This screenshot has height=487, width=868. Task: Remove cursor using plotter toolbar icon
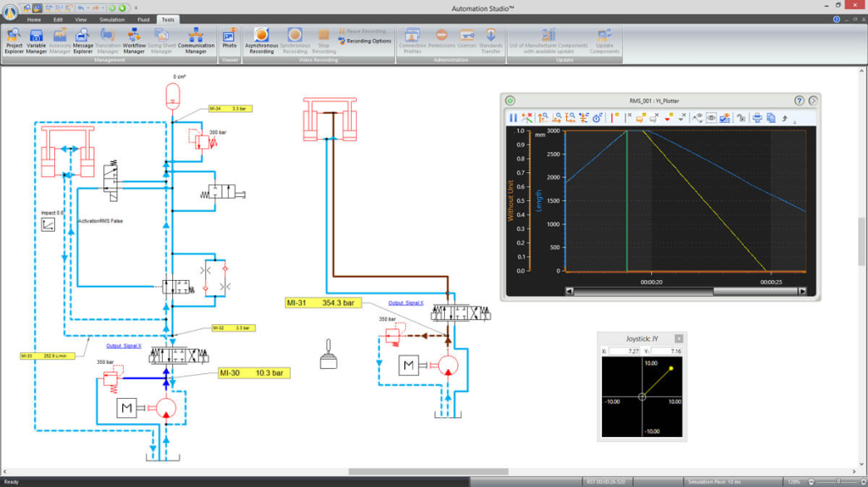(628, 117)
